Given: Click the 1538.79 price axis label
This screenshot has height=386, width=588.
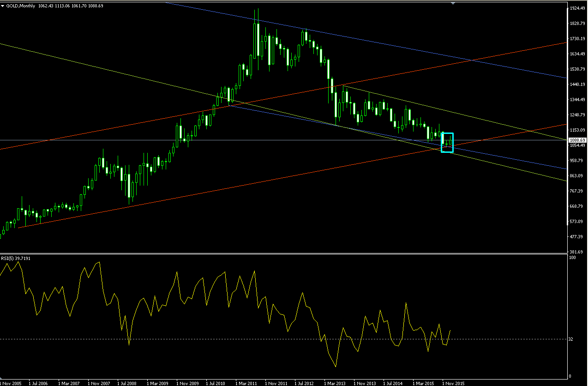Looking at the screenshot, I should click(578, 69).
